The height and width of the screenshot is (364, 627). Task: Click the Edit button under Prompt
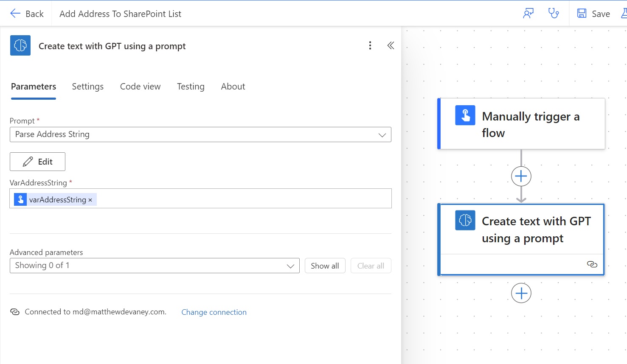pos(37,162)
